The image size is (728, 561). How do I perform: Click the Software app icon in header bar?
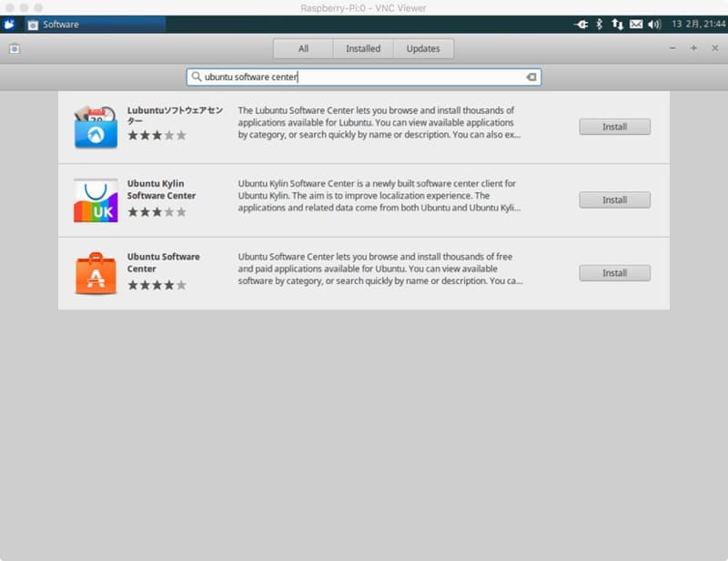click(15, 48)
